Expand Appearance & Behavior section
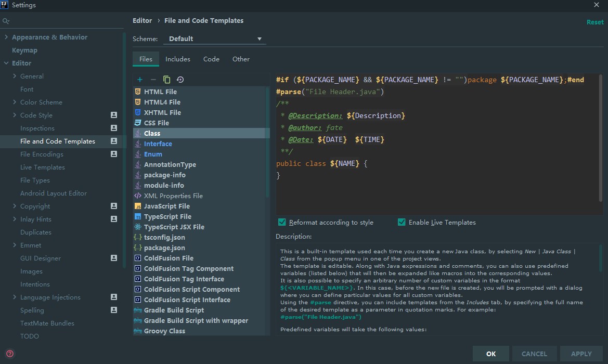 [x=6, y=37]
